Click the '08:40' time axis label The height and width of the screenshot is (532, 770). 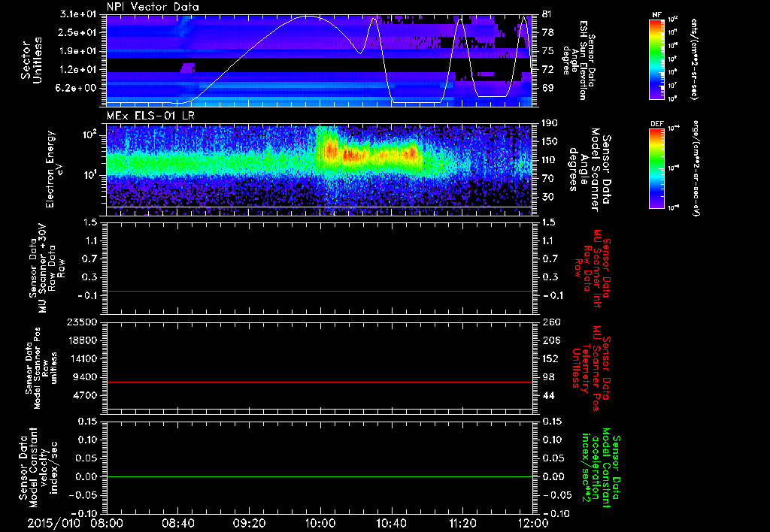click(x=177, y=523)
